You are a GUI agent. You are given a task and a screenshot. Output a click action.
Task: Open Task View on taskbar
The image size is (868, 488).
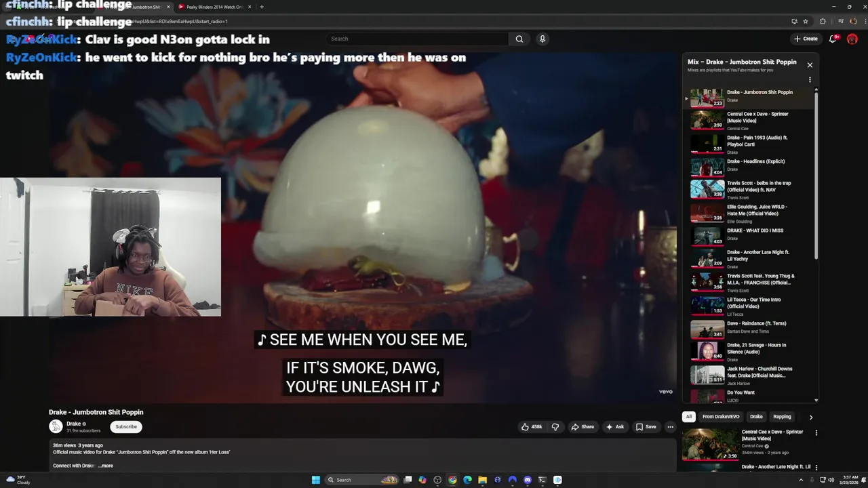pyautogui.click(x=408, y=480)
